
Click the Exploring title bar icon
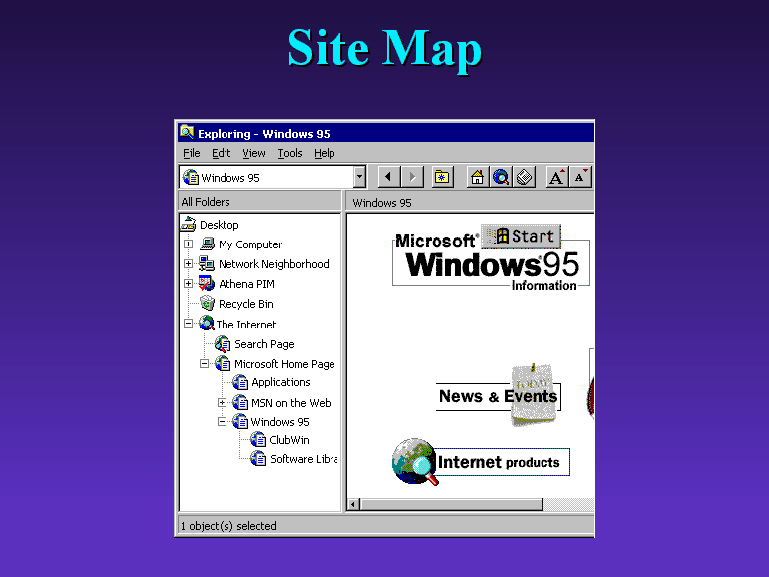click(x=187, y=132)
